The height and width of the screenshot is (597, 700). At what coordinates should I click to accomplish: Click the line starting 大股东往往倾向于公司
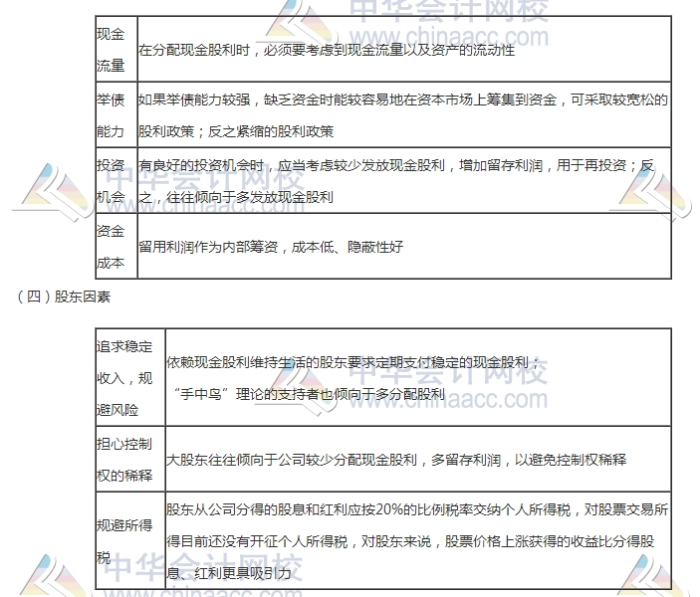tap(396, 459)
